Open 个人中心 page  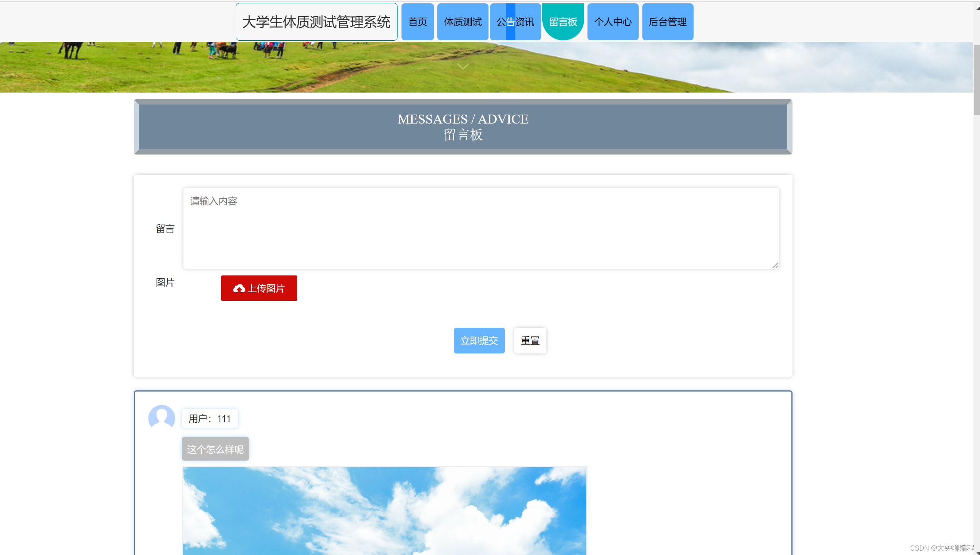[612, 22]
